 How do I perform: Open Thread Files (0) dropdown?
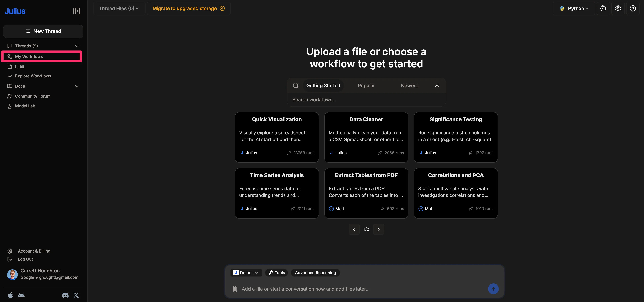point(119,9)
